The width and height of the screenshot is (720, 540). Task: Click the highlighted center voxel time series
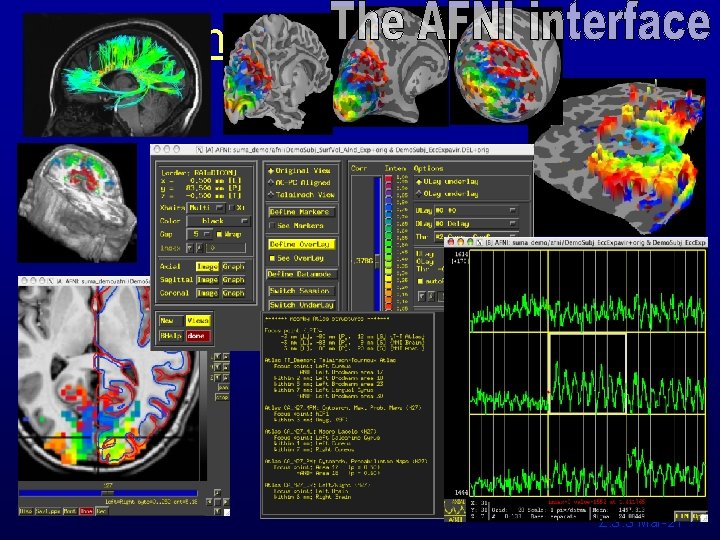[x=587, y=374]
